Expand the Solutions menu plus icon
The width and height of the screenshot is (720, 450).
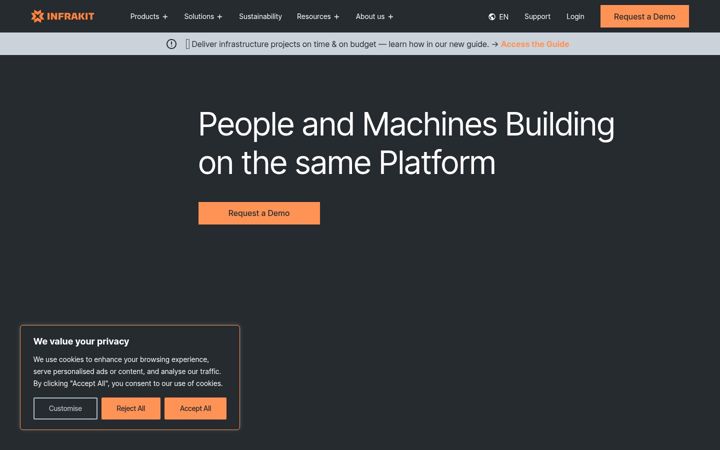coord(219,17)
